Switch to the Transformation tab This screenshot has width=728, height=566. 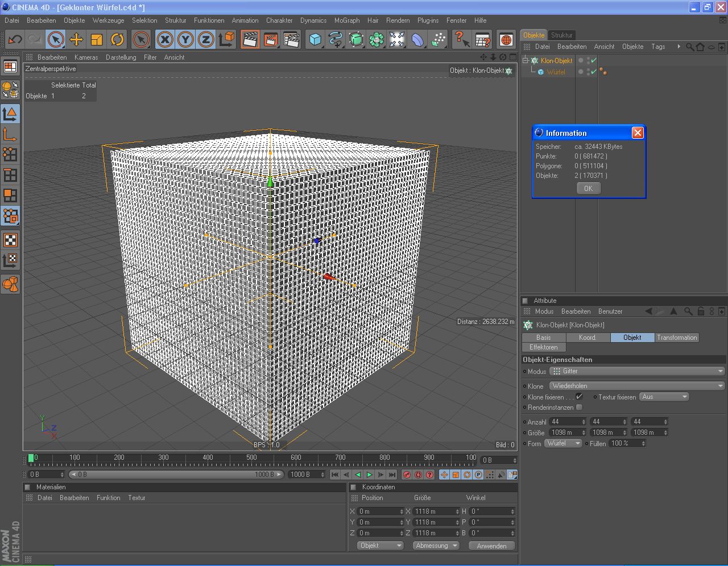coord(676,338)
